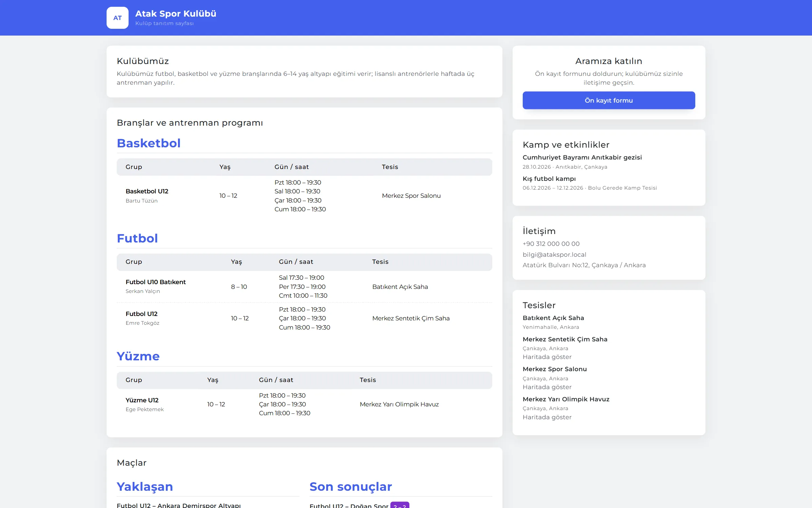Click the Yaklaşan matches heading
The height and width of the screenshot is (508, 812).
point(145,487)
